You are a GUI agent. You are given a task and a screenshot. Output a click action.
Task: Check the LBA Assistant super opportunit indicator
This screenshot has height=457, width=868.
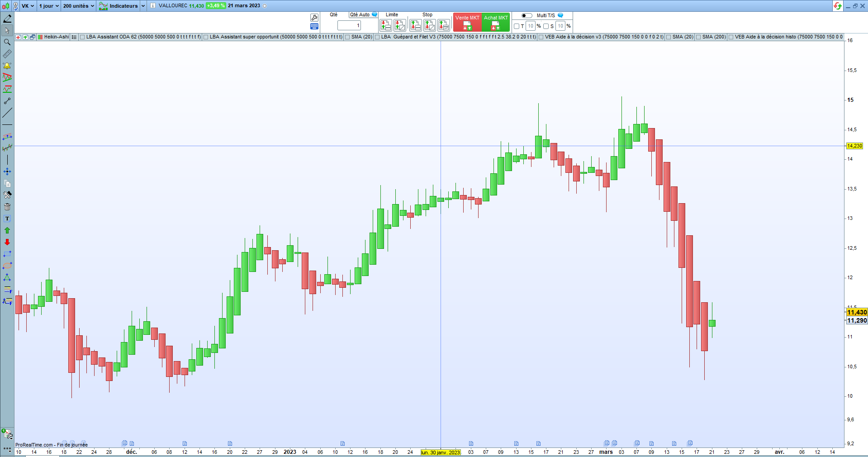tap(206, 37)
